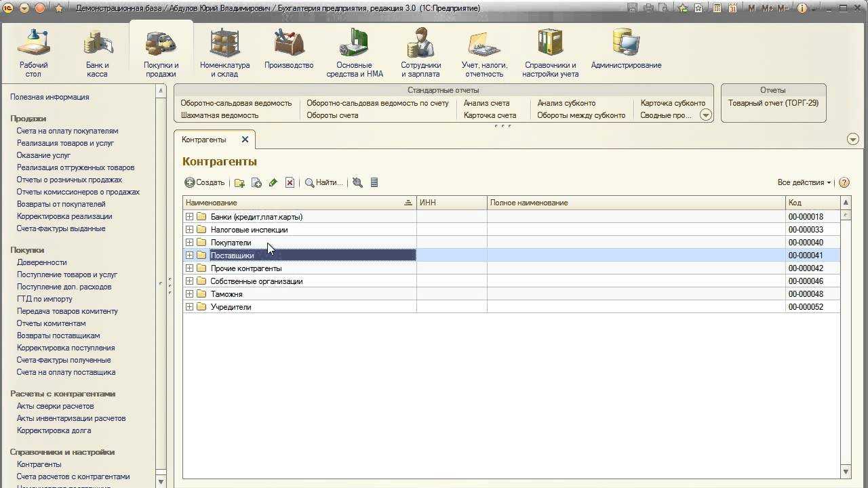The height and width of the screenshot is (488, 868).
Task: Open the tabs list dropdown arrow
Action: pos(853,139)
